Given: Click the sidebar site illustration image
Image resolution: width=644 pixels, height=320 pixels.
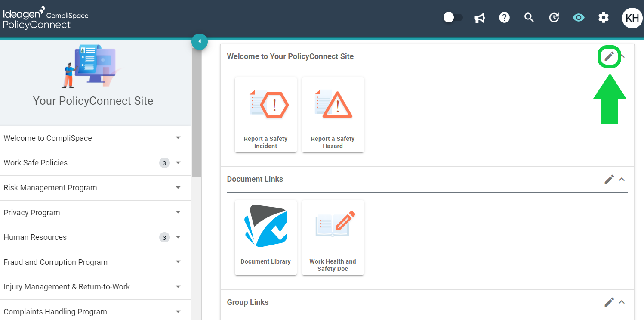Looking at the screenshot, I should click(92, 66).
